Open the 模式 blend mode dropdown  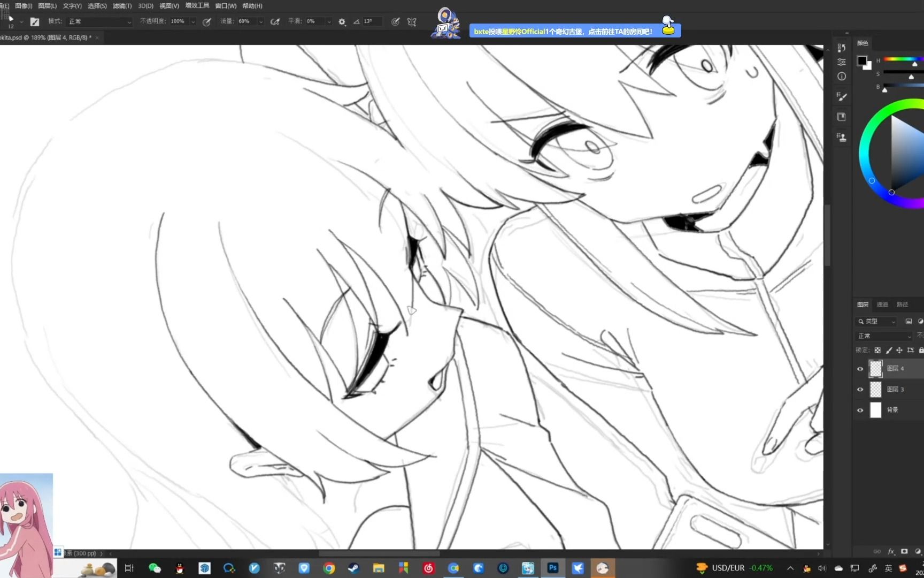99,21
